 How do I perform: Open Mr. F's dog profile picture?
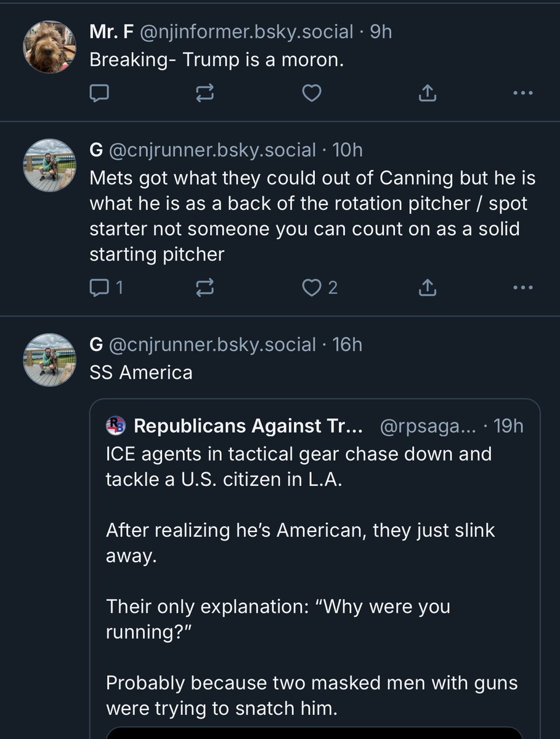tap(49, 47)
